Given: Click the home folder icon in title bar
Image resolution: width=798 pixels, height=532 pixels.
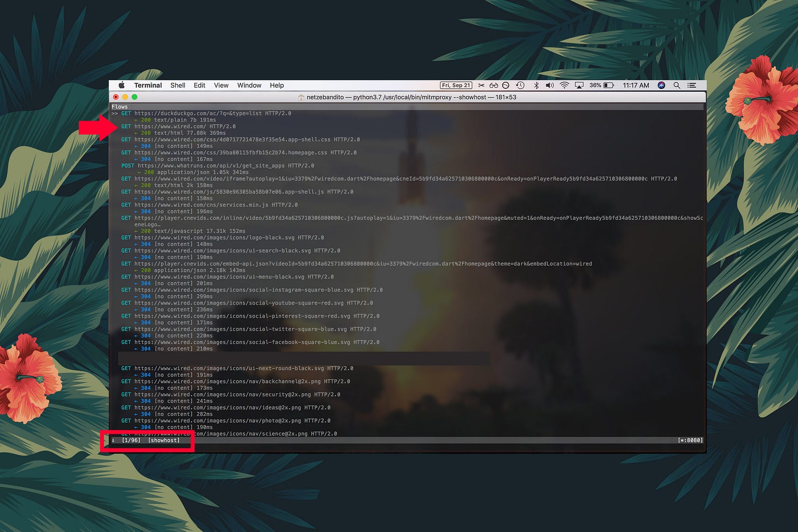Looking at the screenshot, I should pos(301,97).
